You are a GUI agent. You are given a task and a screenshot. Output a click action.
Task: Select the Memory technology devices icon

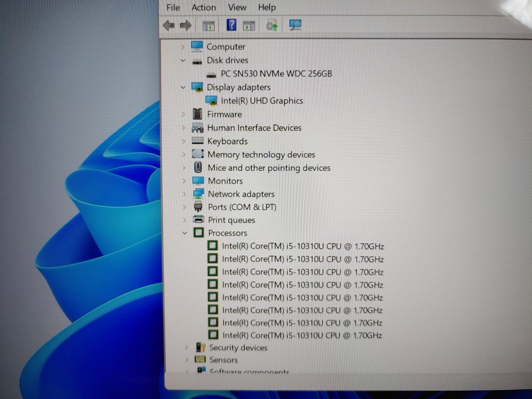[x=198, y=154]
